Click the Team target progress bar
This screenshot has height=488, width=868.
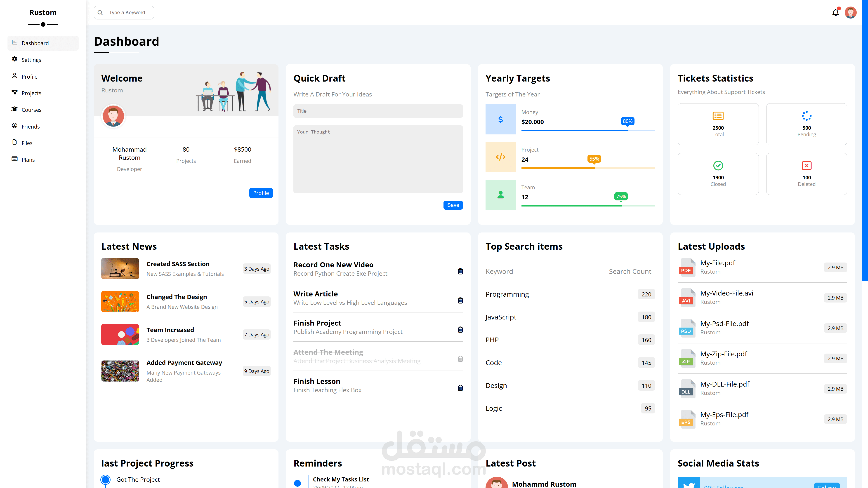(588, 206)
